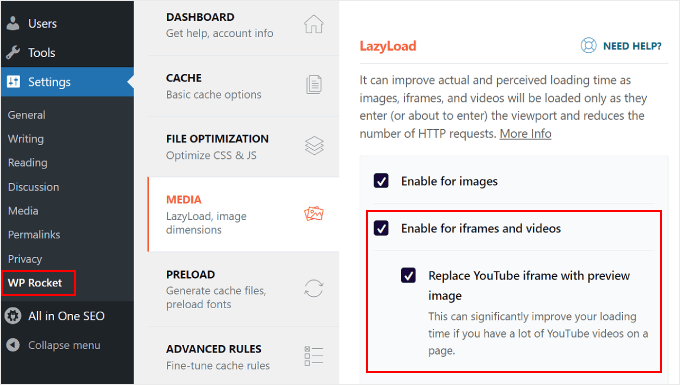Click the File Optimization layers icon
The image size is (680, 385).
(x=314, y=145)
